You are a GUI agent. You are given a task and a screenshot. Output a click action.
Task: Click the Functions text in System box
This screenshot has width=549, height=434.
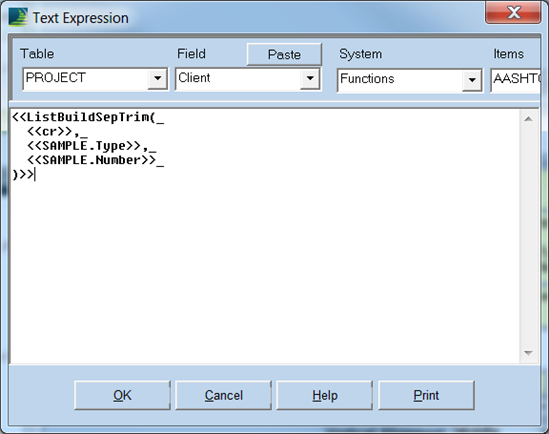click(367, 79)
